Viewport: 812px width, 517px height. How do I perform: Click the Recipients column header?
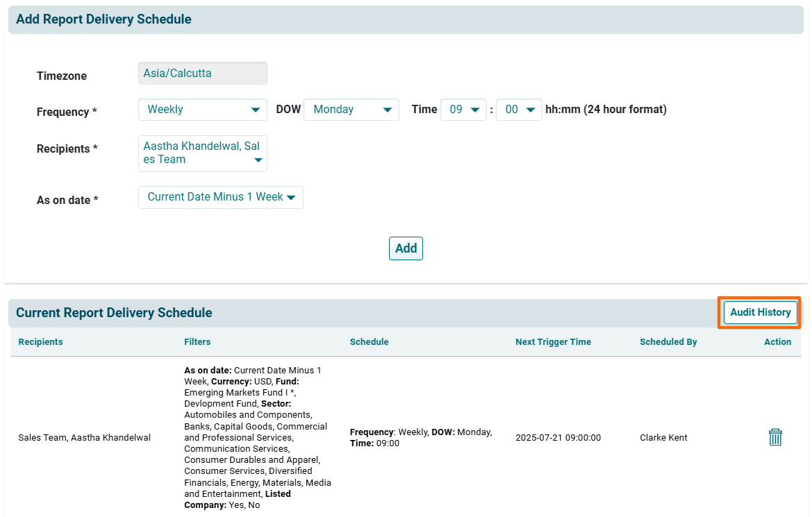(40, 342)
